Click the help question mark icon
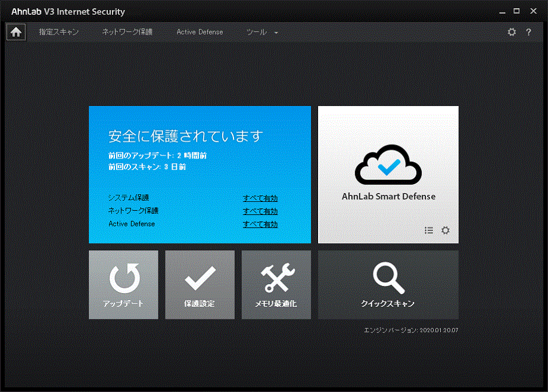The height and width of the screenshot is (392, 548). 528,32
